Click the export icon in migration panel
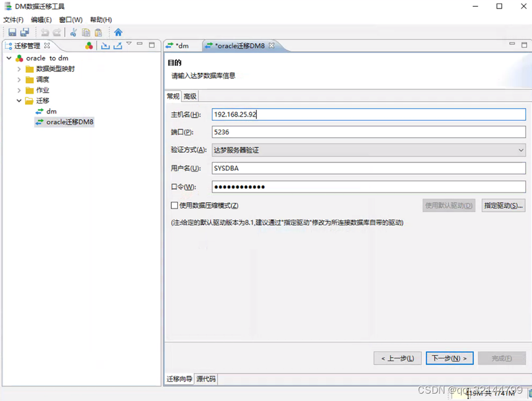The width and height of the screenshot is (532, 401). pyautogui.click(x=118, y=46)
